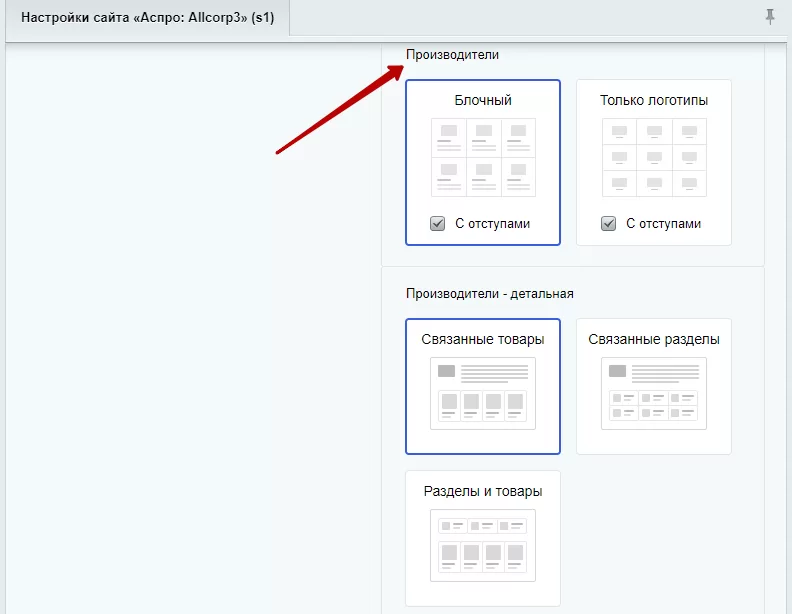Click the Блочный option title
792x614 pixels.
483,100
